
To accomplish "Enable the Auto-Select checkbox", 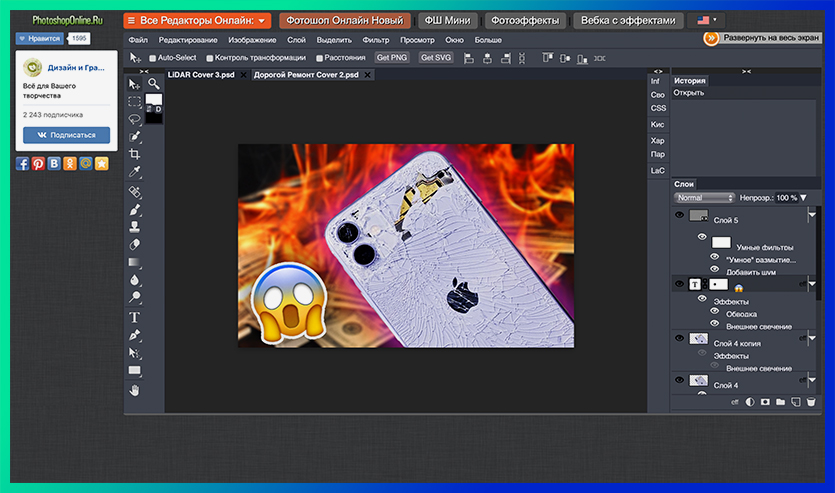I will point(150,58).
